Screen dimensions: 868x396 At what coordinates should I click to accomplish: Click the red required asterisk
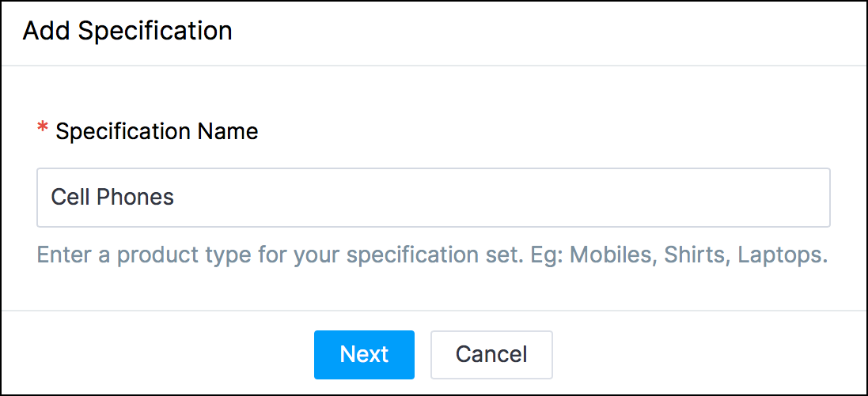point(43,130)
